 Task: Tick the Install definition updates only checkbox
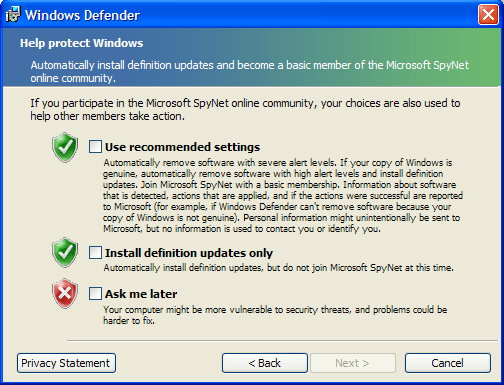click(x=95, y=253)
